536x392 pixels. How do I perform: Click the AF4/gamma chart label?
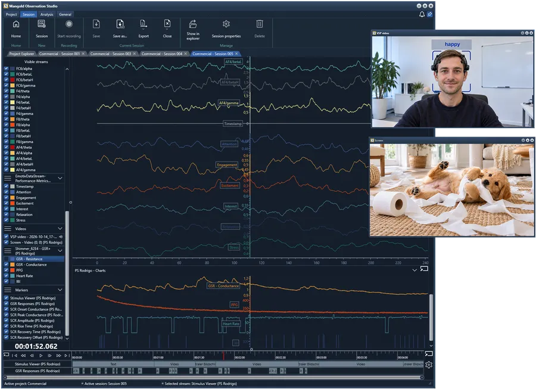[x=229, y=103]
